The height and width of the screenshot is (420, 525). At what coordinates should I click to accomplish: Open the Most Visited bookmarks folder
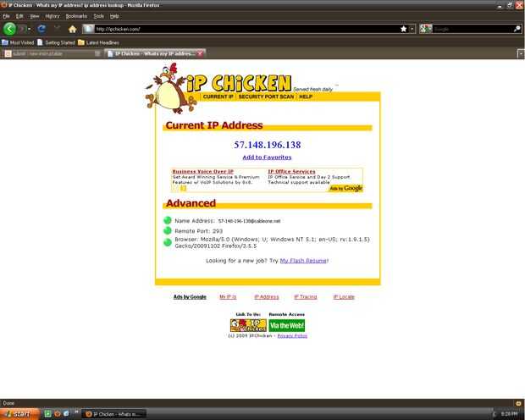(x=18, y=42)
